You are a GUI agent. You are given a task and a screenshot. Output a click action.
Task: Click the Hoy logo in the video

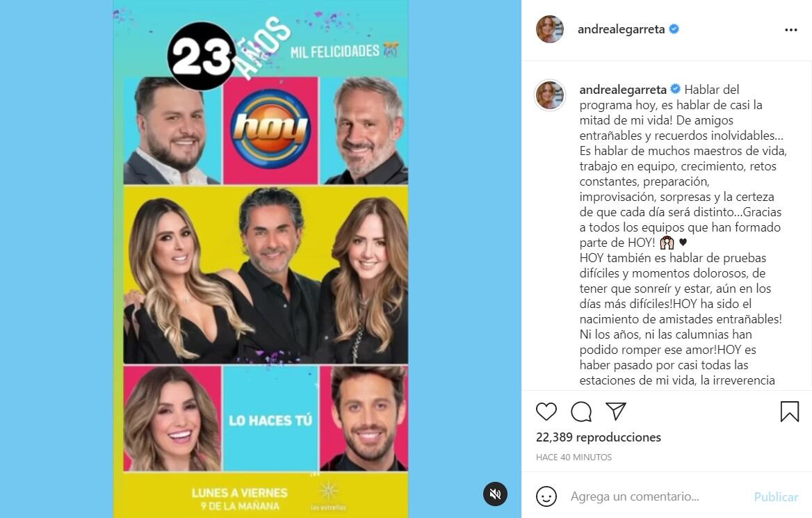270,128
